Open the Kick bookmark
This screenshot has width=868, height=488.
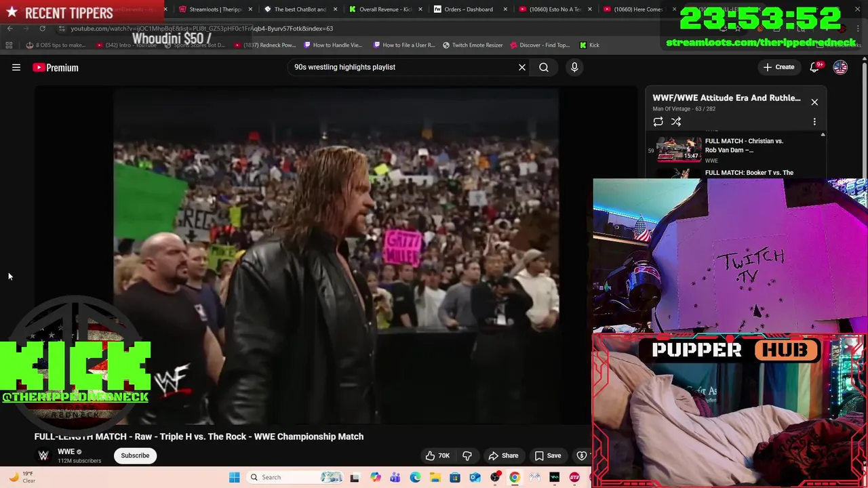pyautogui.click(x=589, y=45)
